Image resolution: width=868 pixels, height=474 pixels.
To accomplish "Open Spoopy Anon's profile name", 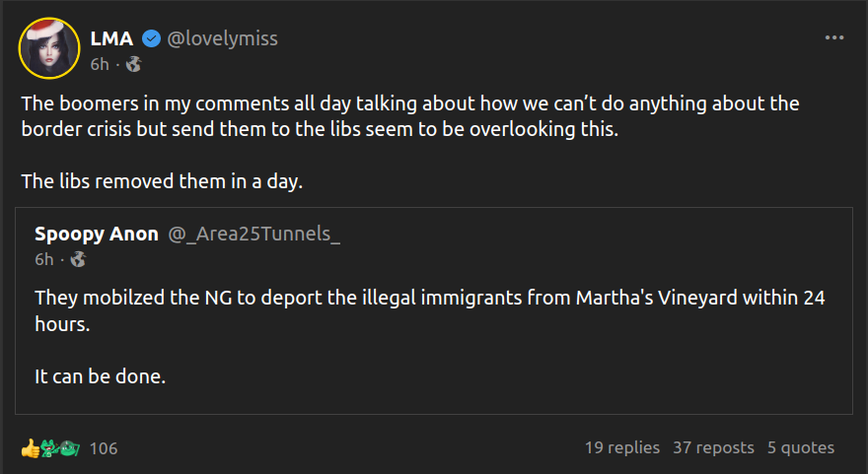I will tap(96, 234).
